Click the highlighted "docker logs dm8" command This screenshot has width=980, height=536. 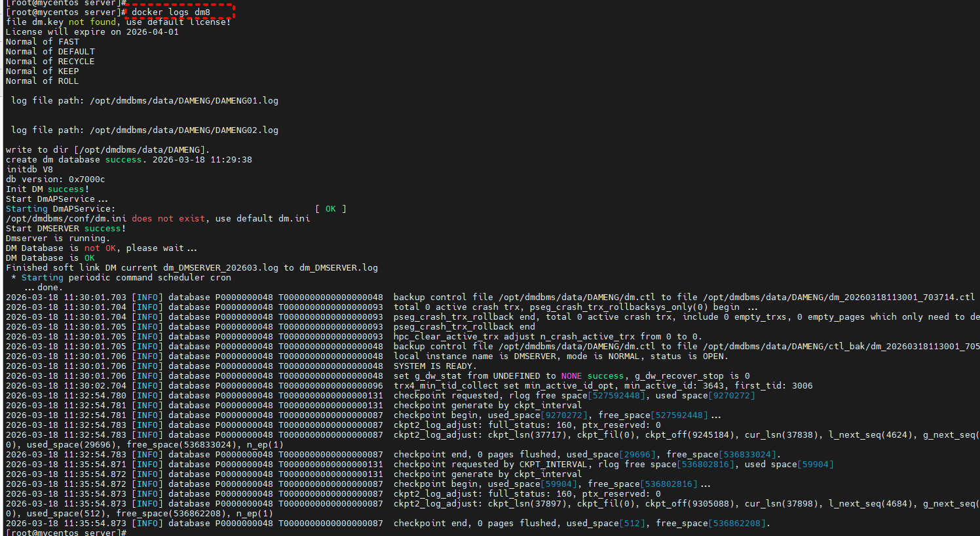coord(171,12)
